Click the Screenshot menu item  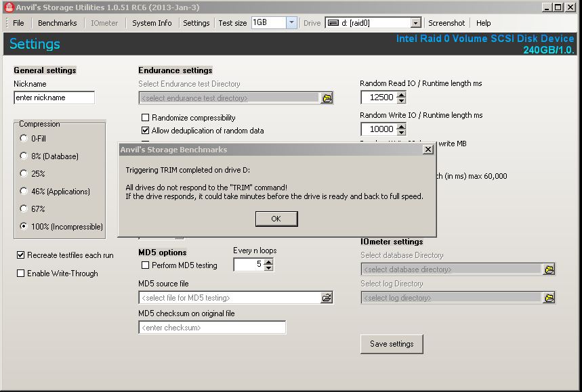pyautogui.click(x=446, y=23)
